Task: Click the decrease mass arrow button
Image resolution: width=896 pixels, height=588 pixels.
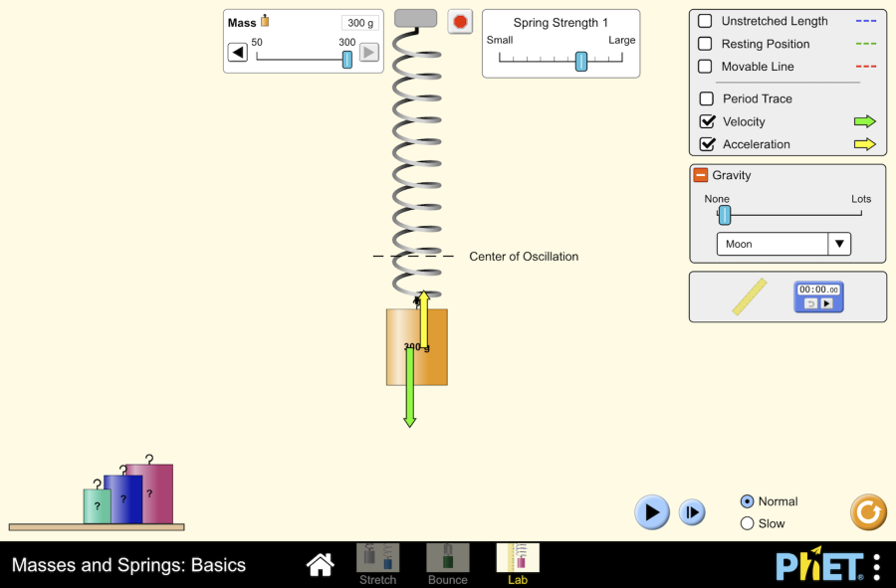Action: click(237, 52)
